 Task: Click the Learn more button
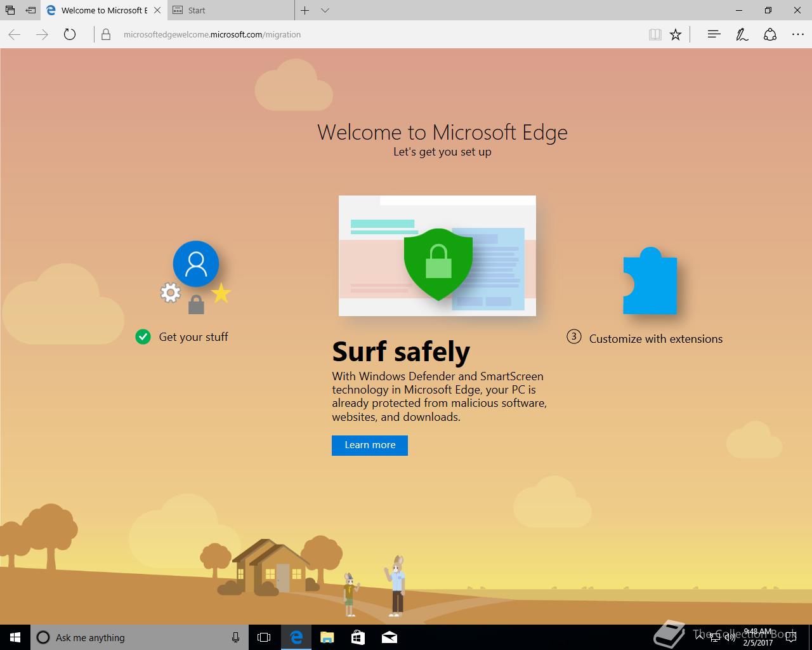[370, 445]
